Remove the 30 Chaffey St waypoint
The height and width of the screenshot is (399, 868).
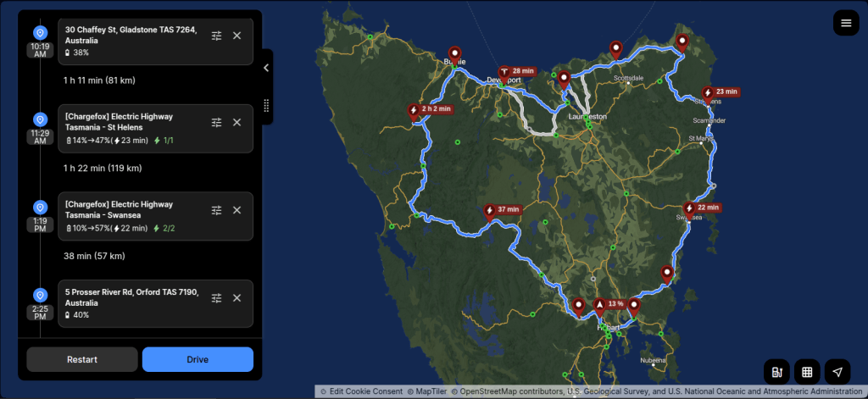[237, 36]
